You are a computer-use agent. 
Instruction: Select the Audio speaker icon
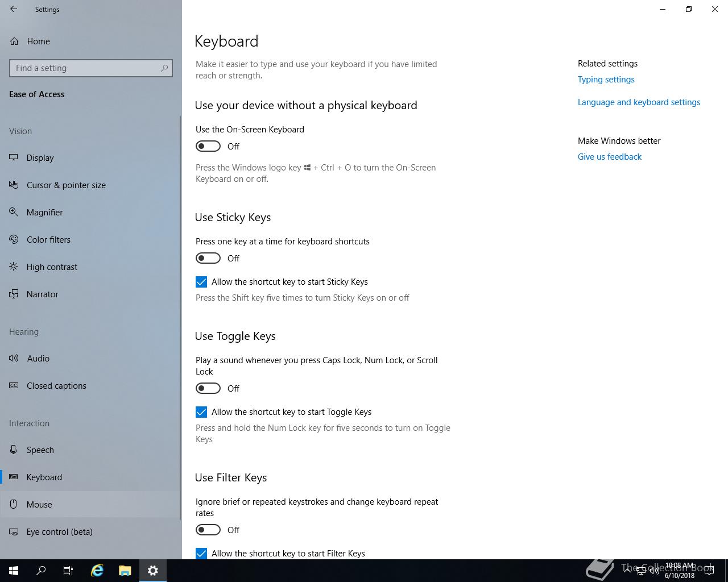click(x=14, y=358)
